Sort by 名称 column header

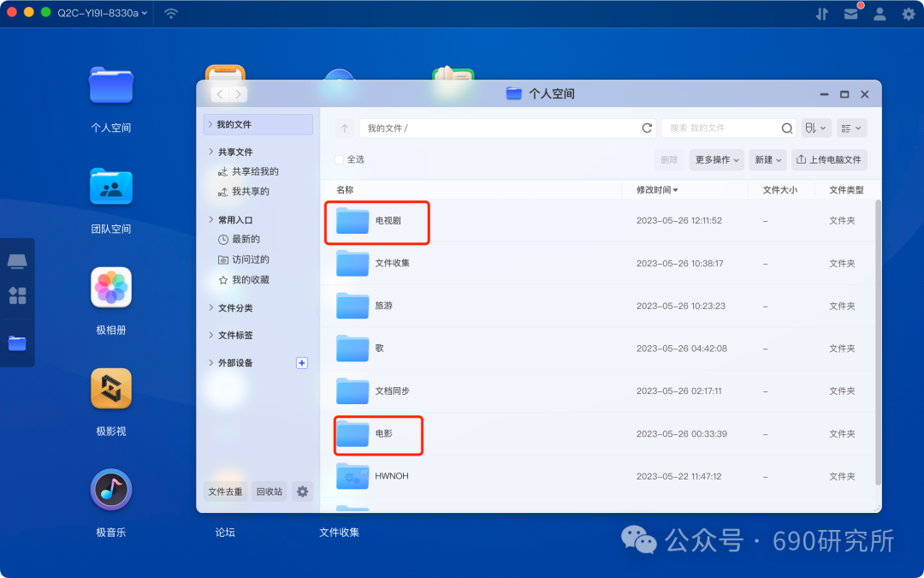tap(345, 190)
